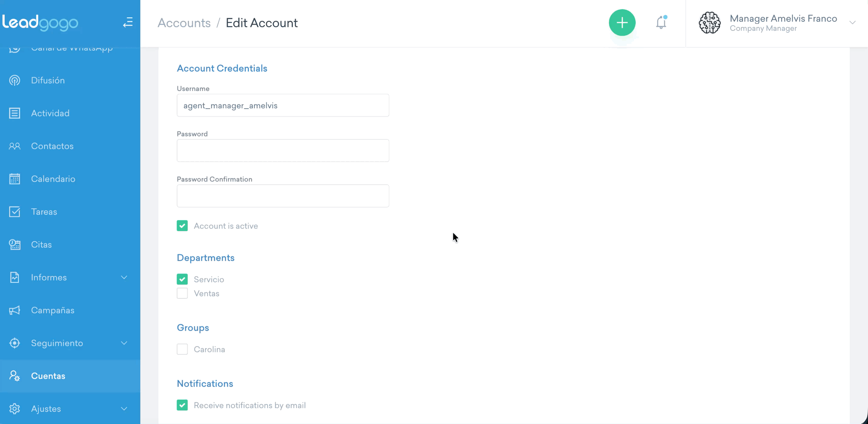Go to Actividad in the sidebar
Screen dimensions: 868x424
point(50,113)
